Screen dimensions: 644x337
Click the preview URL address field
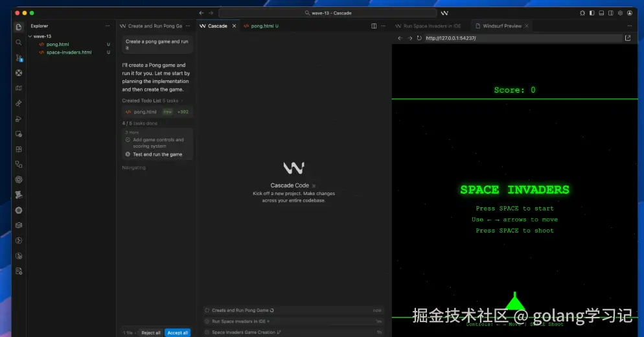click(x=522, y=38)
